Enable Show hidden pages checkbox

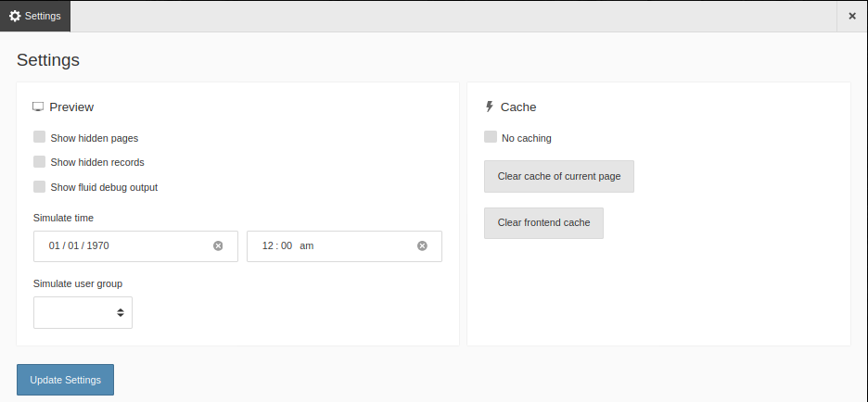[x=39, y=137]
